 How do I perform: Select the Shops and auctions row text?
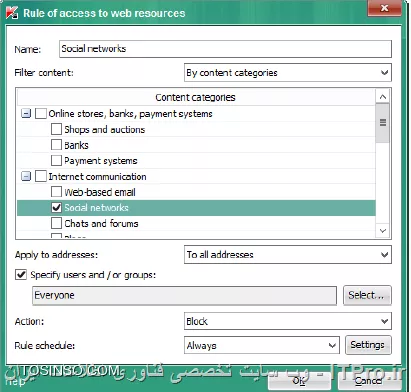(105, 129)
